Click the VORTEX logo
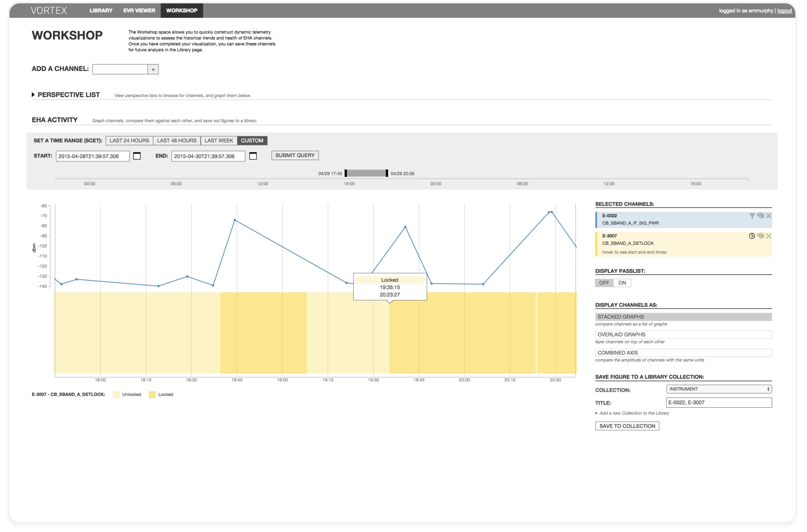The width and height of the screenshot is (807, 532). pyautogui.click(x=49, y=11)
